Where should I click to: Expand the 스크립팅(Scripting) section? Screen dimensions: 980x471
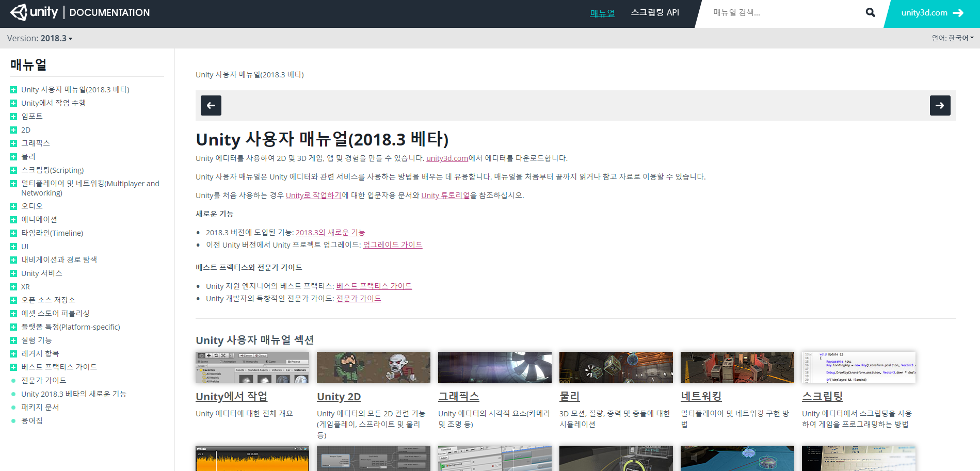(13, 170)
